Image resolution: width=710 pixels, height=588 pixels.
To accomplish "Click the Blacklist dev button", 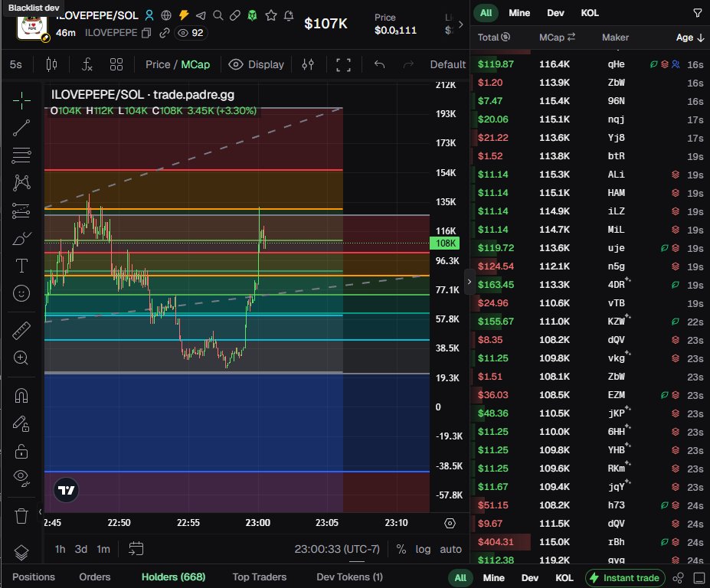I will pos(34,8).
